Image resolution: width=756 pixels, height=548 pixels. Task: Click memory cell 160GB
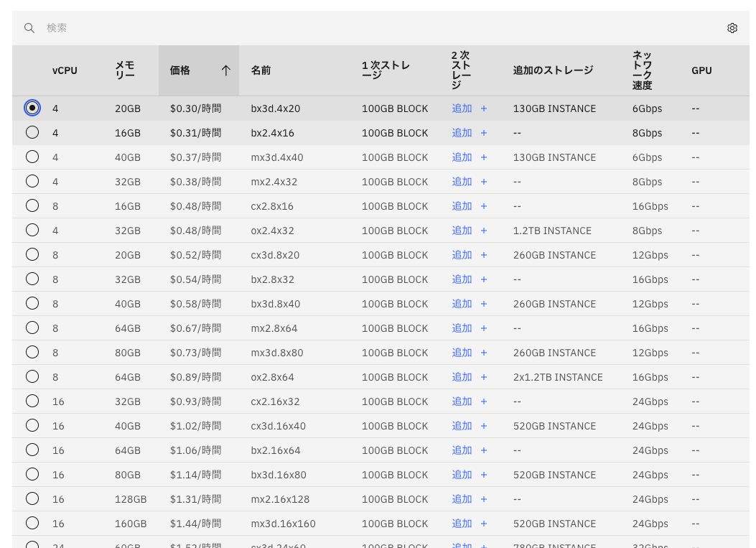[131, 524]
